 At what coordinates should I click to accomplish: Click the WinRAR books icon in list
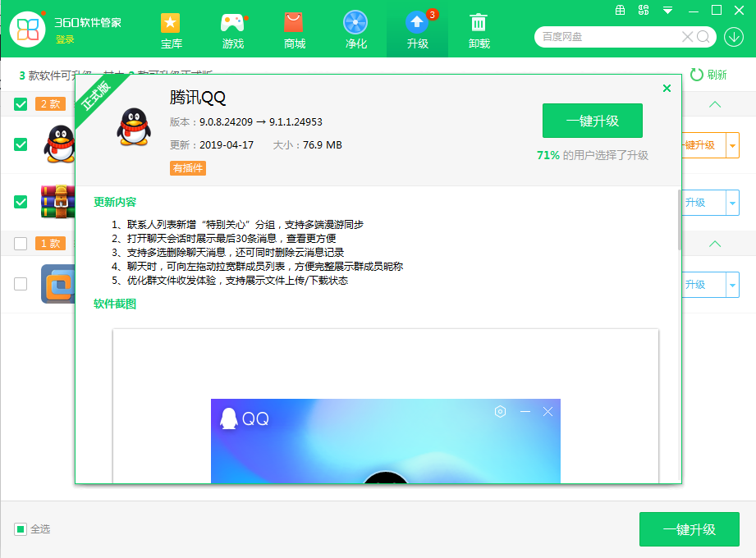[57, 201]
